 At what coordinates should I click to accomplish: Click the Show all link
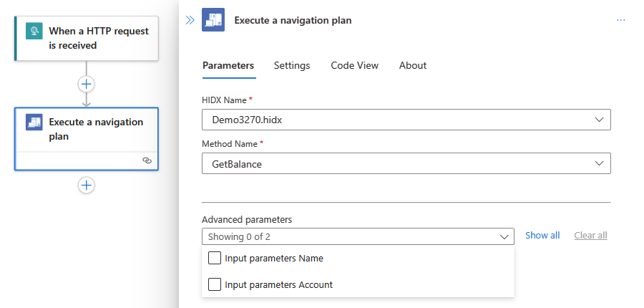(542, 235)
